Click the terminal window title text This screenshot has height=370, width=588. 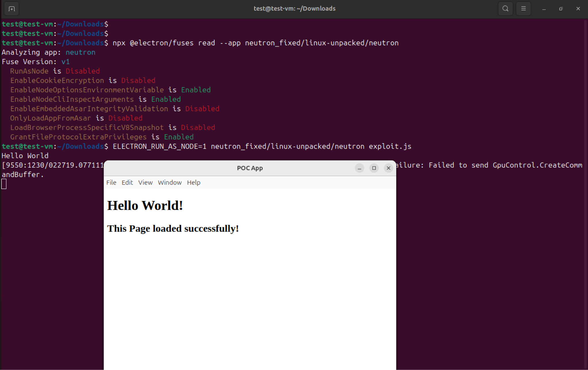(x=294, y=9)
